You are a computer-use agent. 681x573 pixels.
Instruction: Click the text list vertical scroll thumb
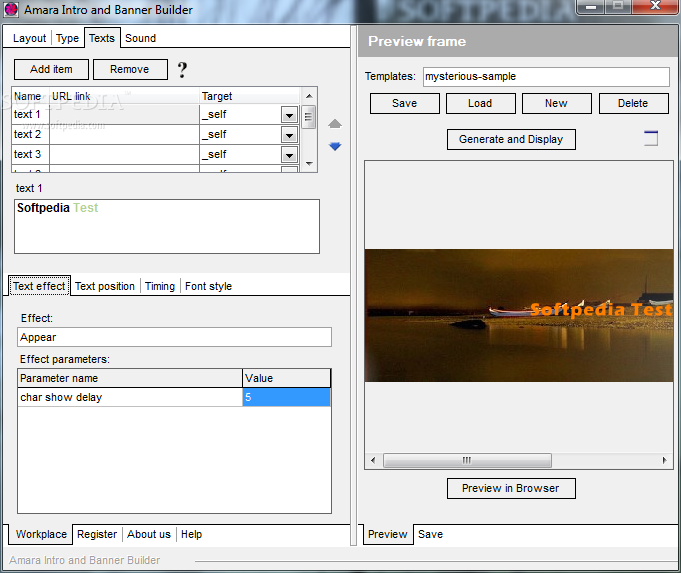[x=308, y=116]
